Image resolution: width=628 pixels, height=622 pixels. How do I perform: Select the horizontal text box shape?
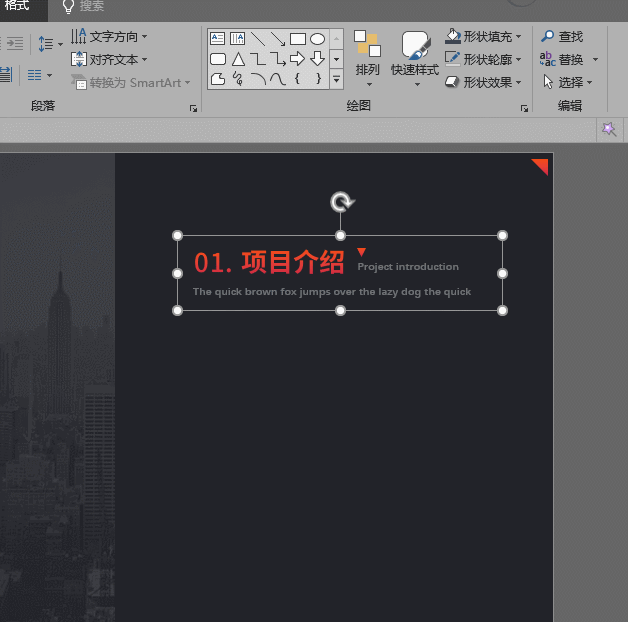(217, 39)
